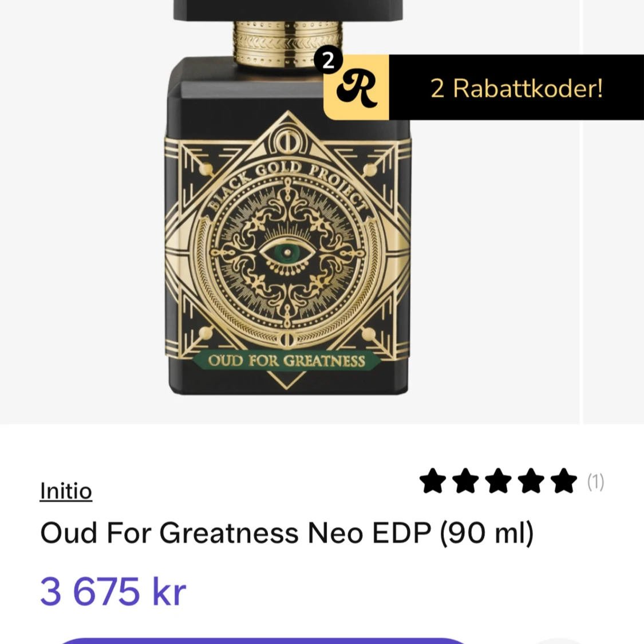Tap the yellow R coupon logo
The height and width of the screenshot is (644, 644).
click(357, 87)
